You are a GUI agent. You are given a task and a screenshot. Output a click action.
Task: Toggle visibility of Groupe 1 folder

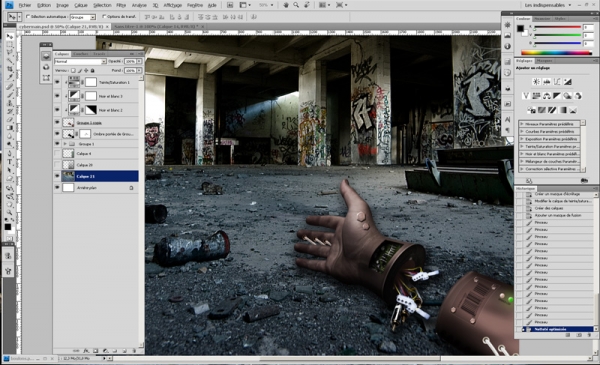[57, 143]
